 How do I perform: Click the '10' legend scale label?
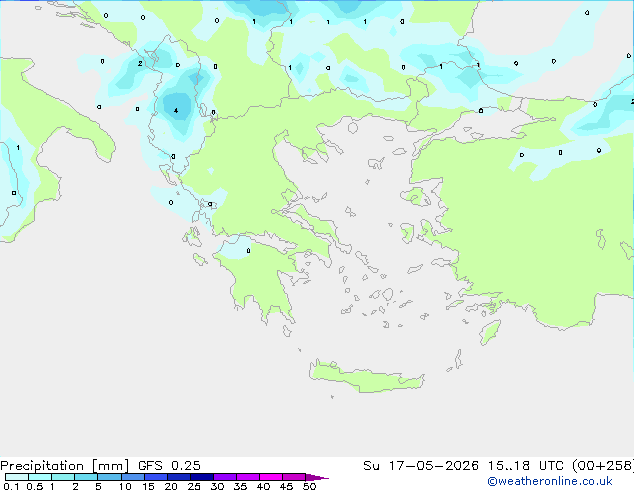(125, 486)
